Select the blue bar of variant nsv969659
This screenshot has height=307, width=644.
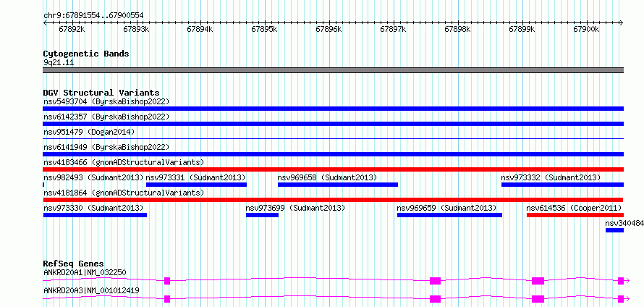click(450, 215)
